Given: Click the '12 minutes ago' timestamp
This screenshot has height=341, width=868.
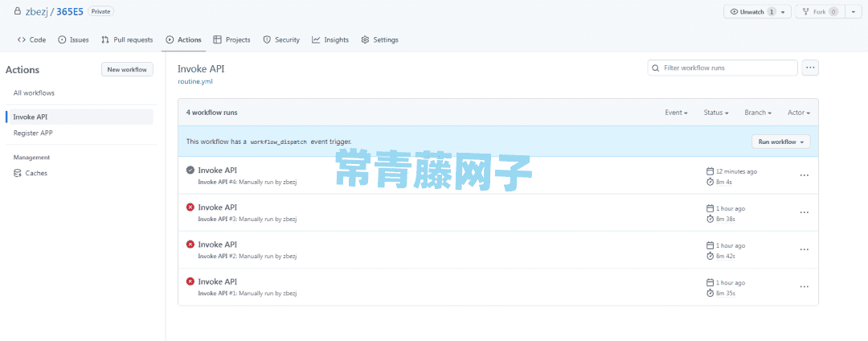Looking at the screenshot, I should pos(736,171).
